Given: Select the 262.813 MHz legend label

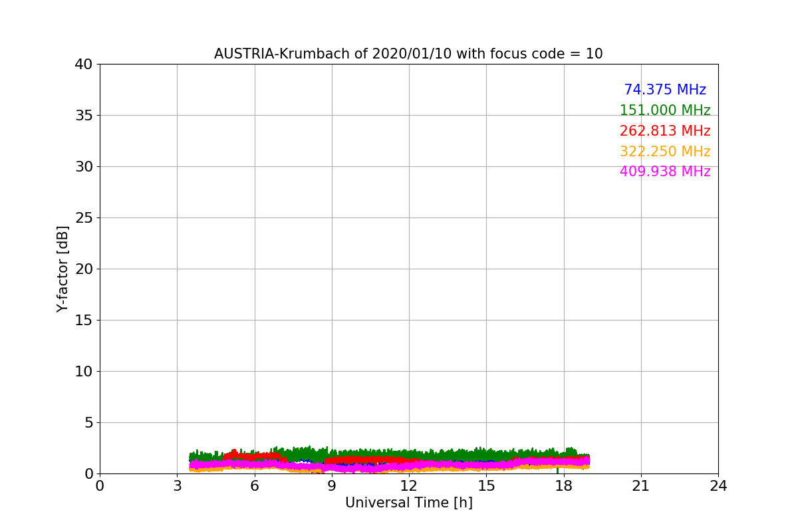Looking at the screenshot, I should [665, 131].
